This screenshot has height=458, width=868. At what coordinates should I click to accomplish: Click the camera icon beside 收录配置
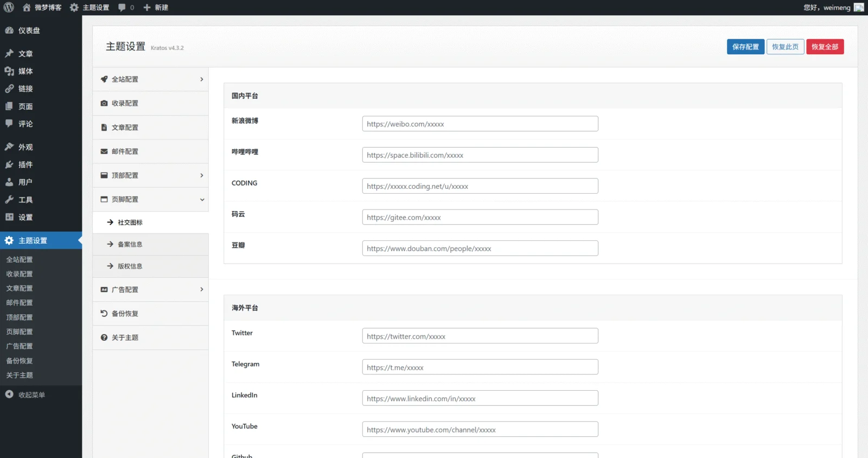click(x=104, y=103)
